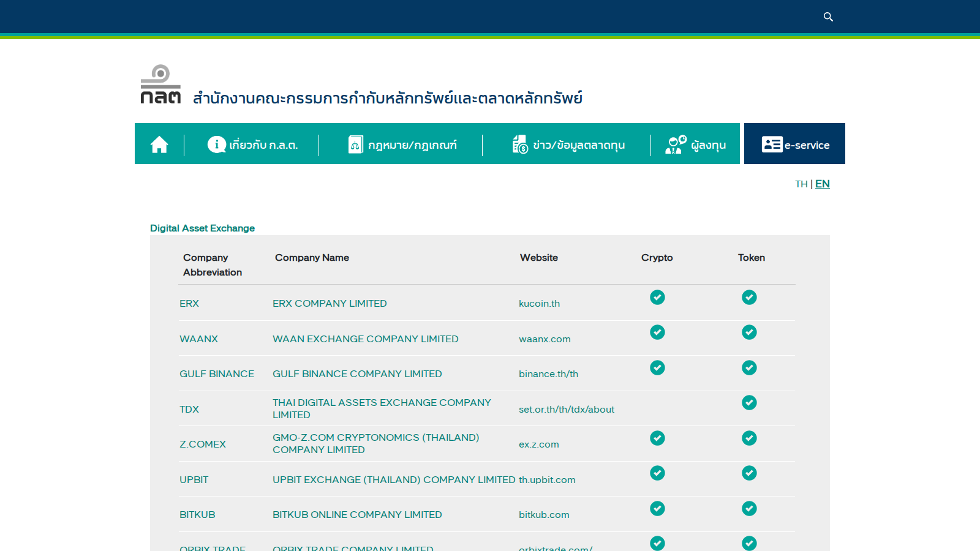Click Z.COMEX Token checkmark icon
Viewport: 980px width, 551px height.
tap(749, 438)
